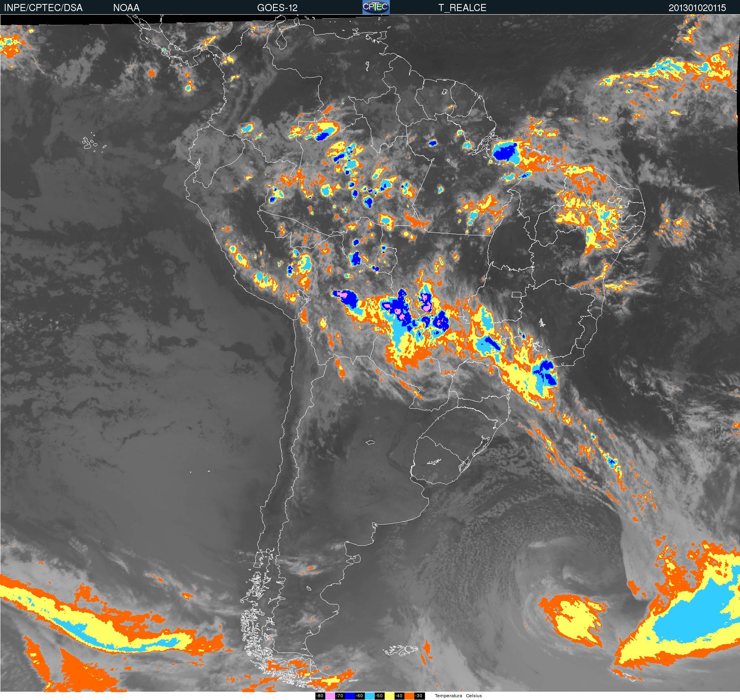Click the T_REALCE product label
This screenshot has height=700, width=740.
pyautogui.click(x=462, y=8)
